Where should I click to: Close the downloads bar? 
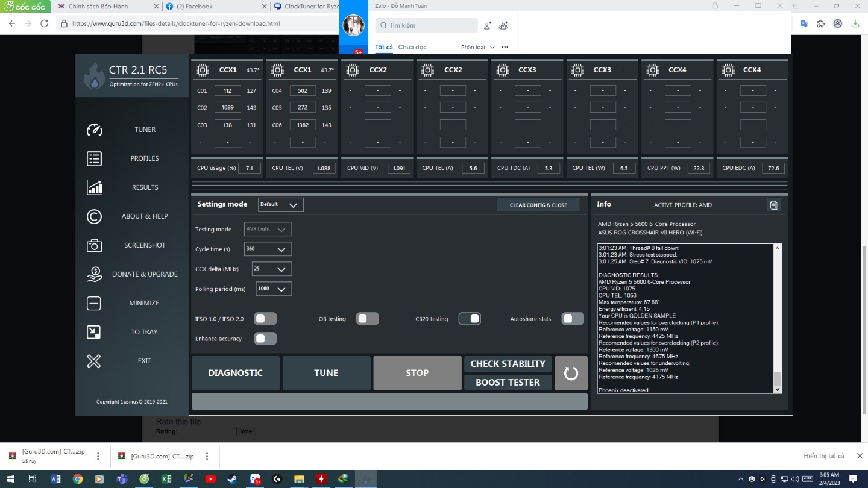pyautogui.click(x=860, y=456)
